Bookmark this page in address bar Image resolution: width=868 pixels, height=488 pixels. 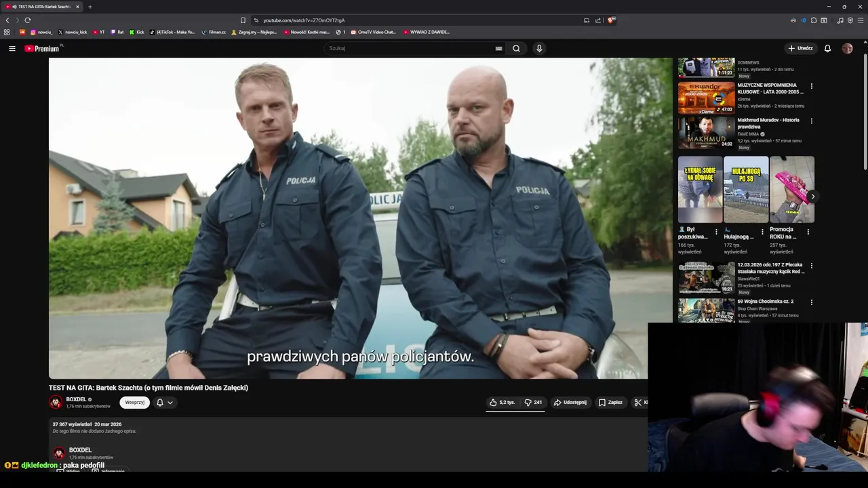(243, 20)
